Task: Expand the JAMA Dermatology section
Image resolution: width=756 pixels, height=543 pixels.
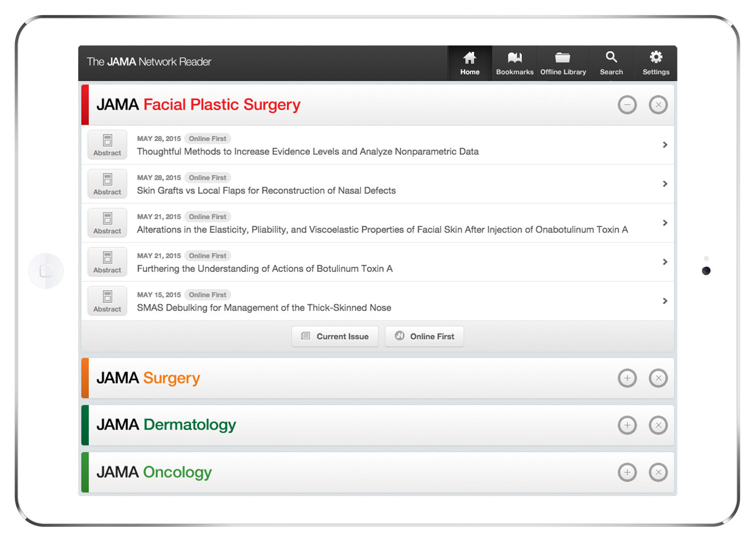Action: tap(627, 425)
